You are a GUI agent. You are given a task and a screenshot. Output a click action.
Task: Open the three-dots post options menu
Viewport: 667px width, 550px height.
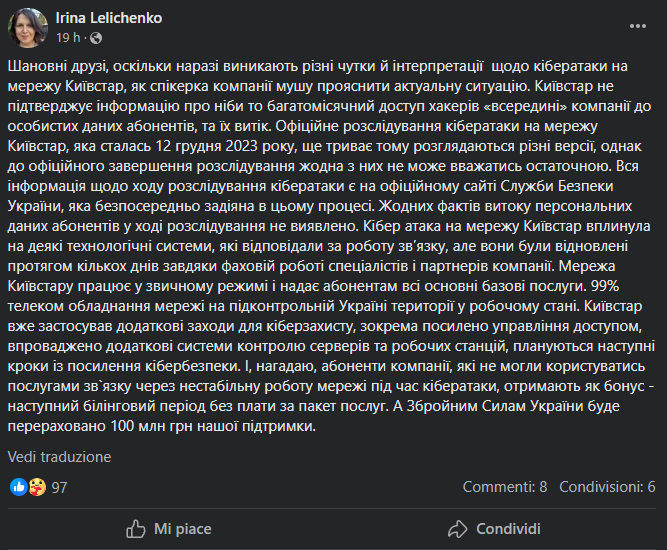[637, 27]
